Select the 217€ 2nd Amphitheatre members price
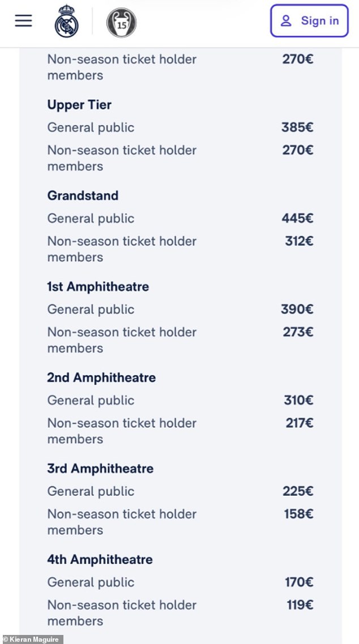359x644 pixels. point(299,423)
